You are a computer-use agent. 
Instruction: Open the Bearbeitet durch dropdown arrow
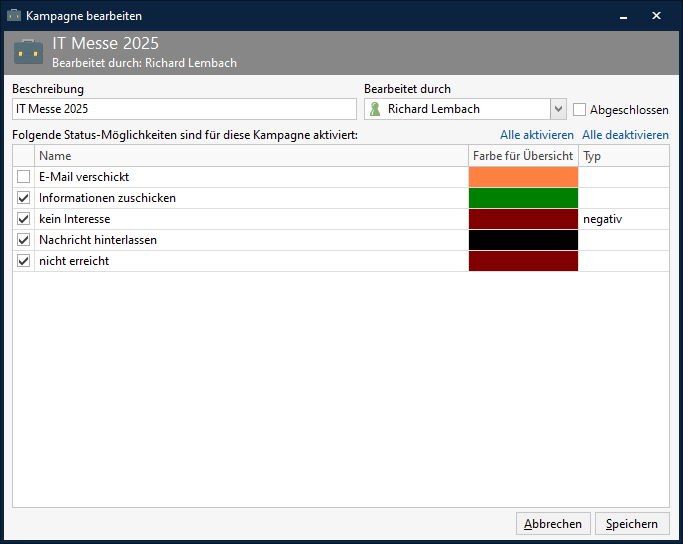557,109
